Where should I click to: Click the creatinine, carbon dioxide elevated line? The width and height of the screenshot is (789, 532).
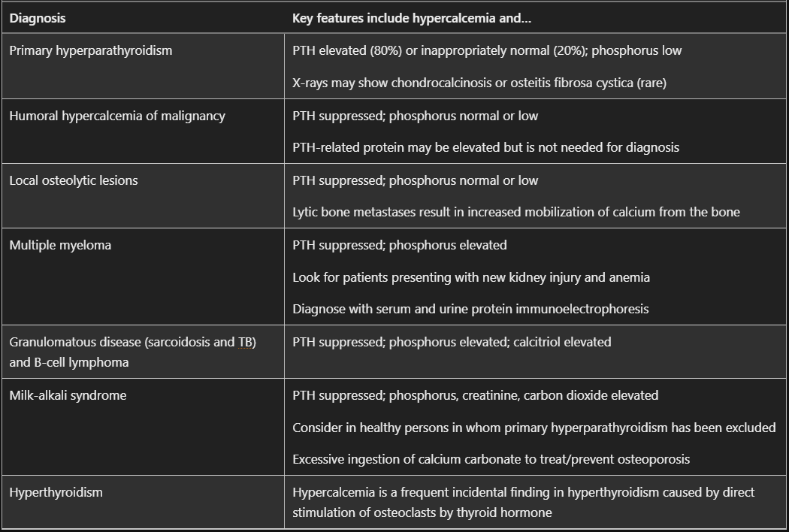point(475,395)
